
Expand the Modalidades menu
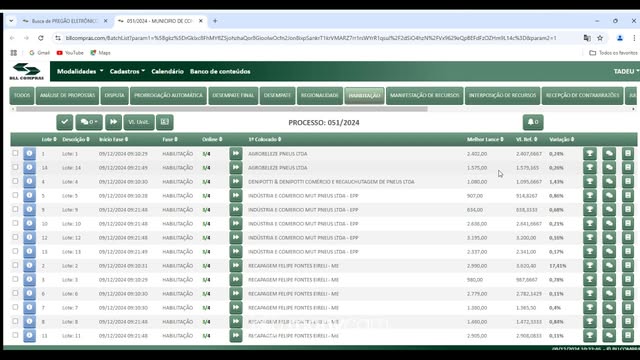point(80,71)
